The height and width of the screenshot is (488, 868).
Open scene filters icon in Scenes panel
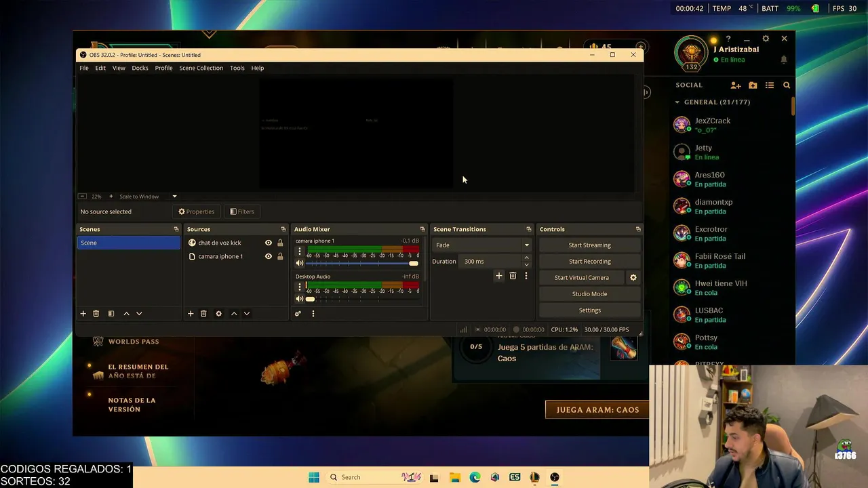pyautogui.click(x=111, y=314)
